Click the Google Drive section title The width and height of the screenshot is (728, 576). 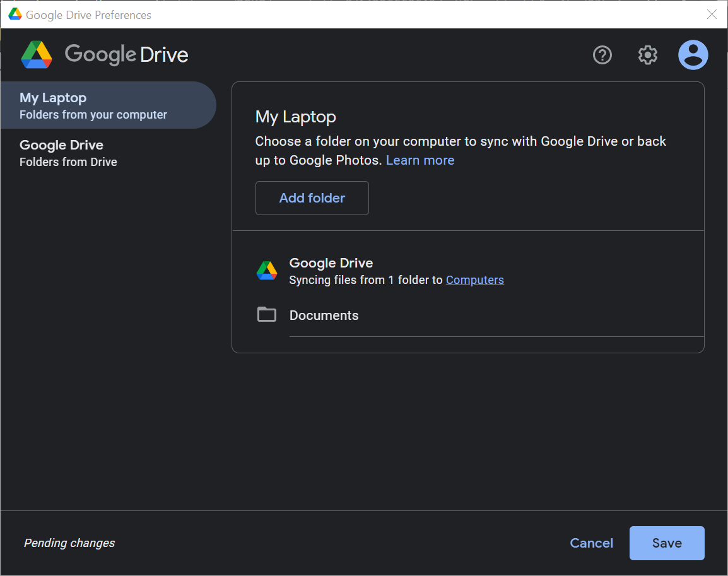pyautogui.click(x=331, y=262)
